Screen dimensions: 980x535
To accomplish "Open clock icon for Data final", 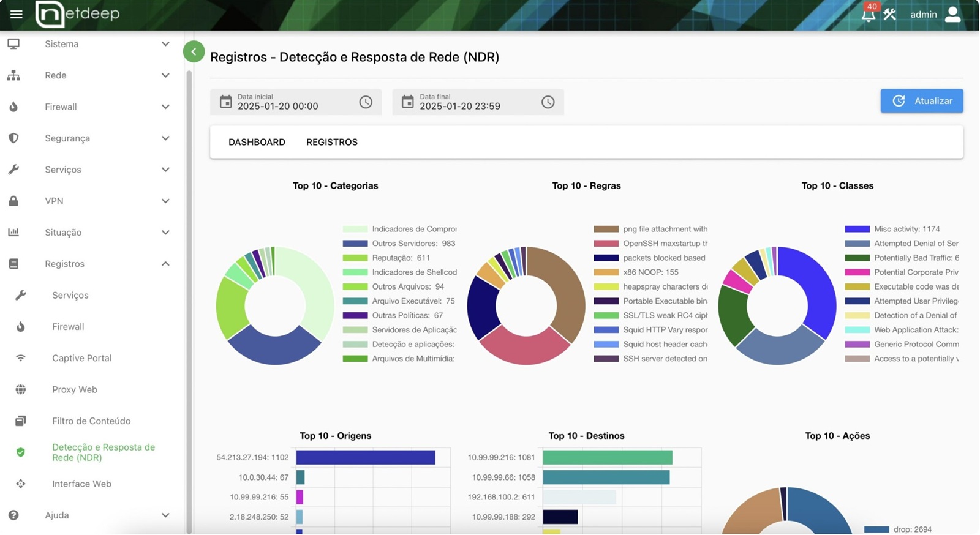I will (548, 102).
